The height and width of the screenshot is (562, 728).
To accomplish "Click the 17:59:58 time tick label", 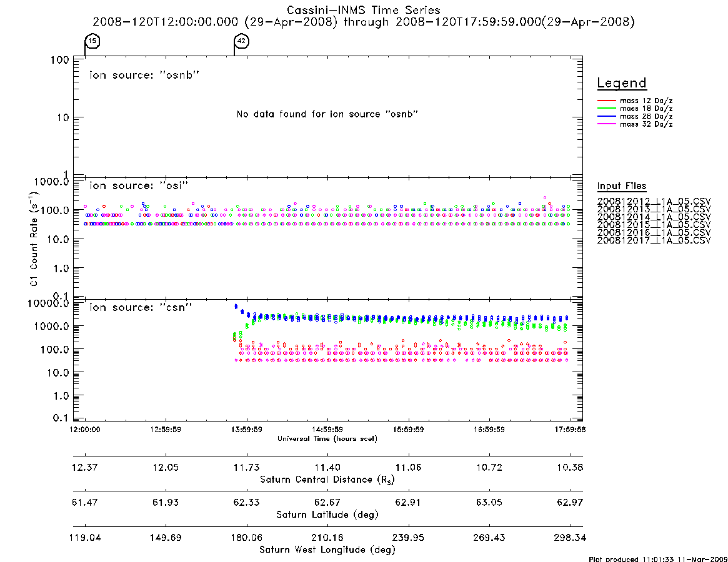I will tap(570, 430).
